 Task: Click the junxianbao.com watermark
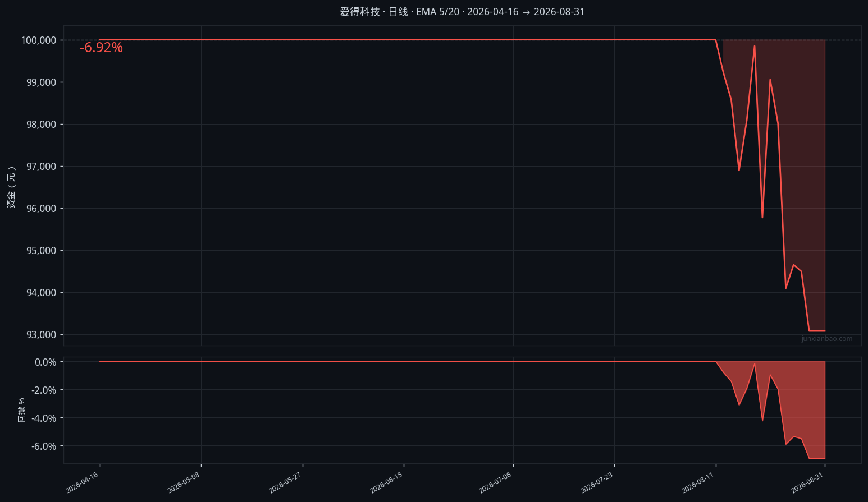(827, 339)
